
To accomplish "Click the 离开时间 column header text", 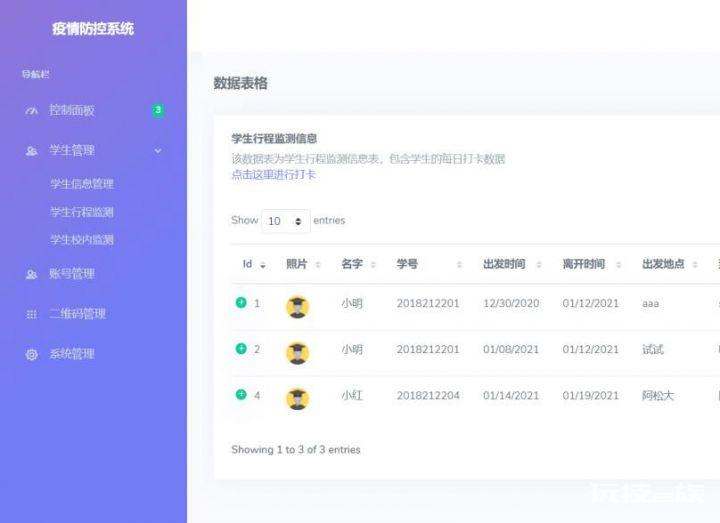I will 584,264.
